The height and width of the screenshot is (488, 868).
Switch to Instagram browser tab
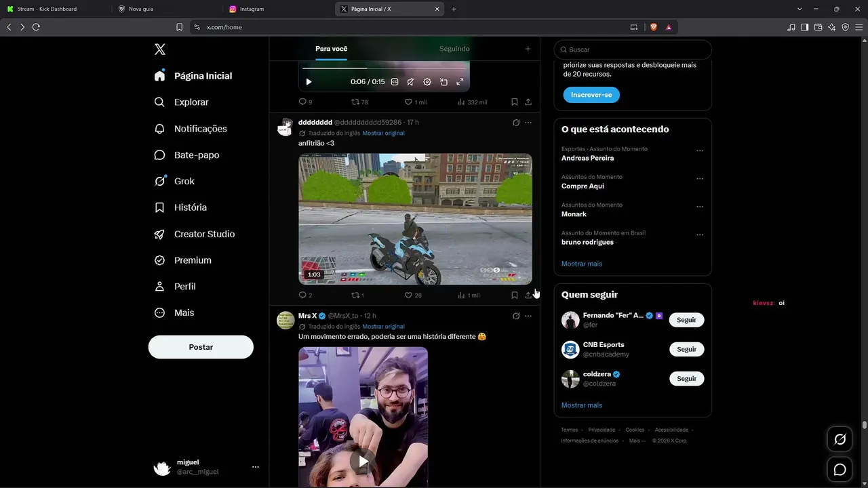pos(277,9)
